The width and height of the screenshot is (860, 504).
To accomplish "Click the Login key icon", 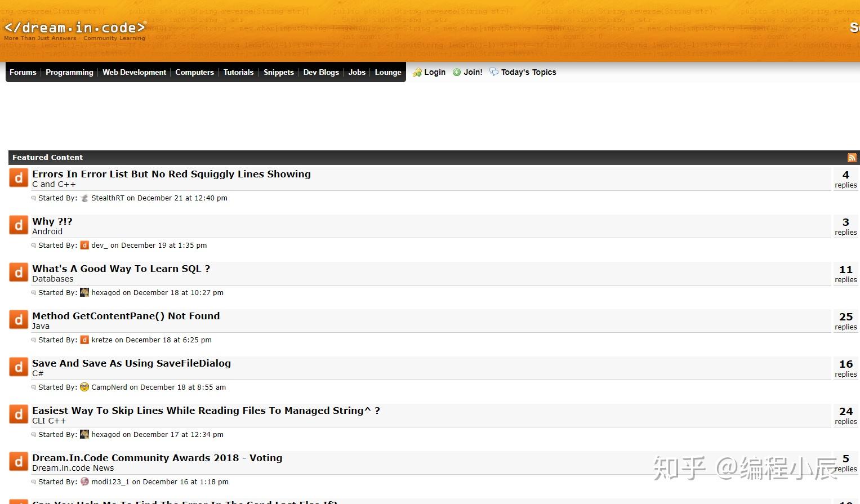I will click(x=417, y=72).
